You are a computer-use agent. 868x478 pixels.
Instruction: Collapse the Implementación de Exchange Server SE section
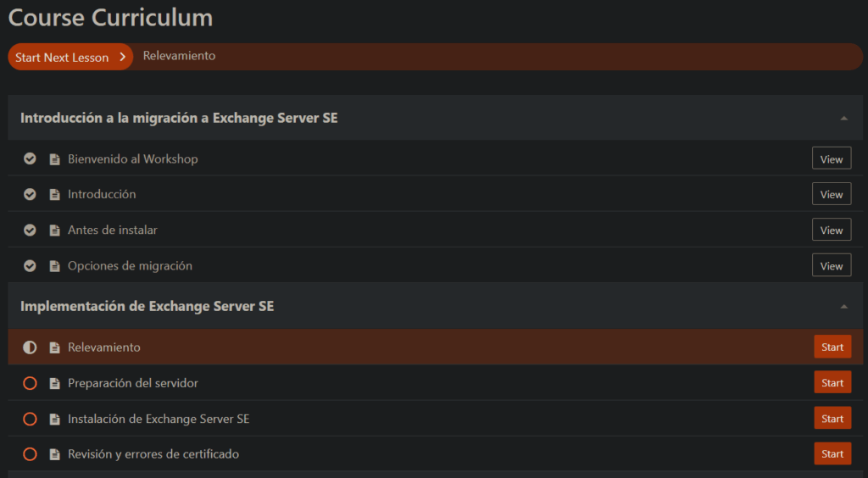point(843,307)
